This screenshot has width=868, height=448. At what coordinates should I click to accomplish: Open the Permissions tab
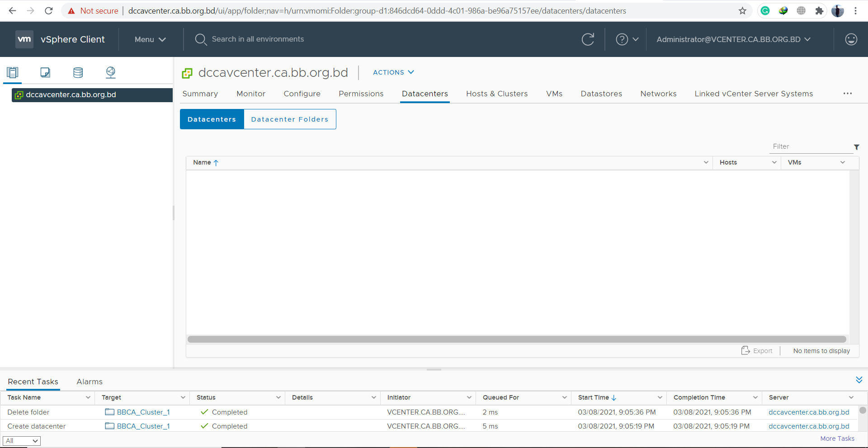click(x=361, y=94)
